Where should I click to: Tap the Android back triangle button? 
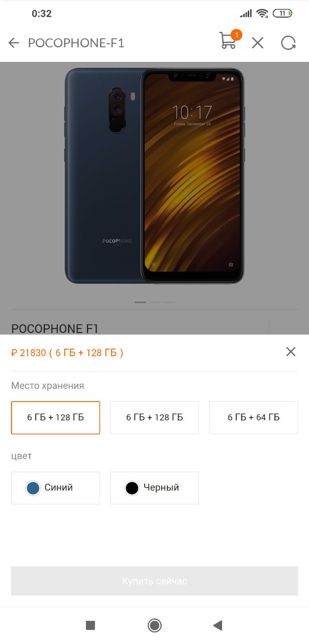(218, 625)
